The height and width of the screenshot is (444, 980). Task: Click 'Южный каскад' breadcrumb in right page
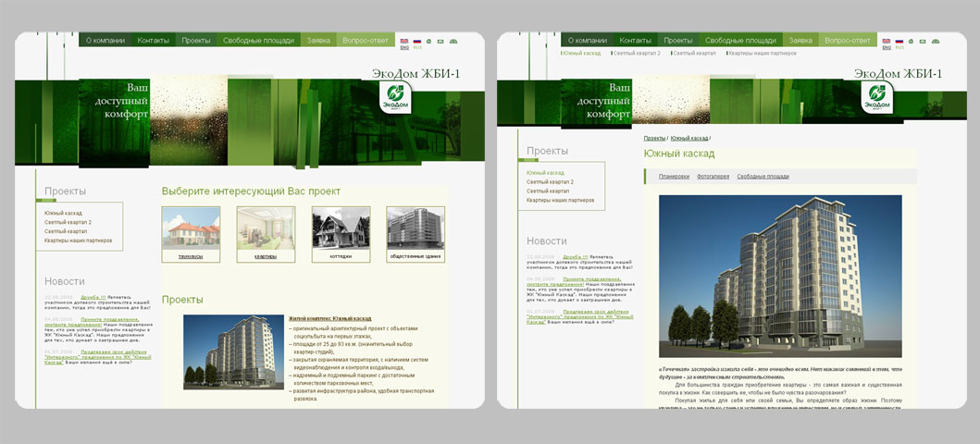click(x=689, y=138)
